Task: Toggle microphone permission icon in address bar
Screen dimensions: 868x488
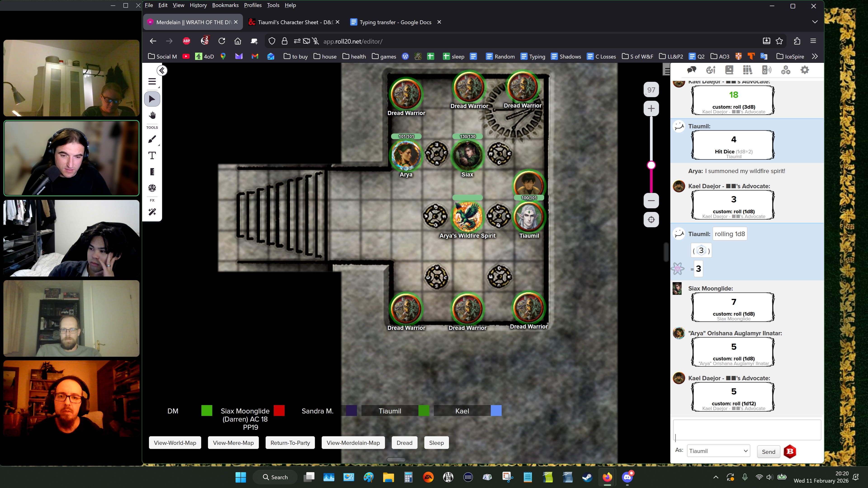Action: click(316, 41)
